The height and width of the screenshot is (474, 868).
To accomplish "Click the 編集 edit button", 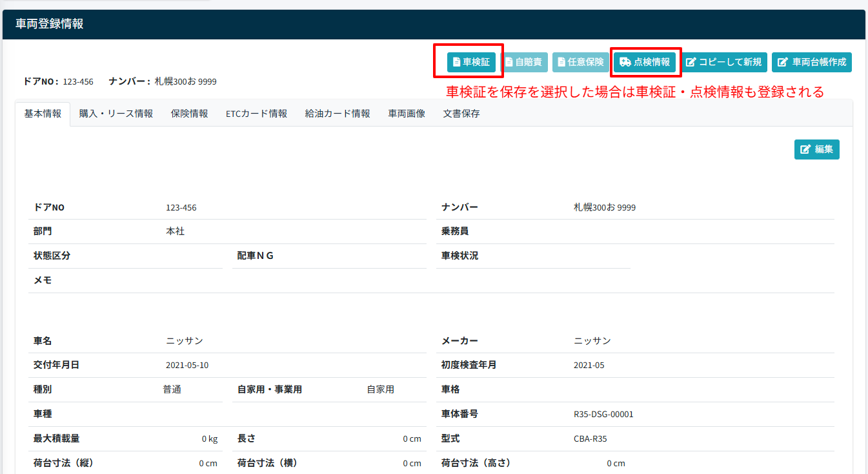I will (817, 149).
